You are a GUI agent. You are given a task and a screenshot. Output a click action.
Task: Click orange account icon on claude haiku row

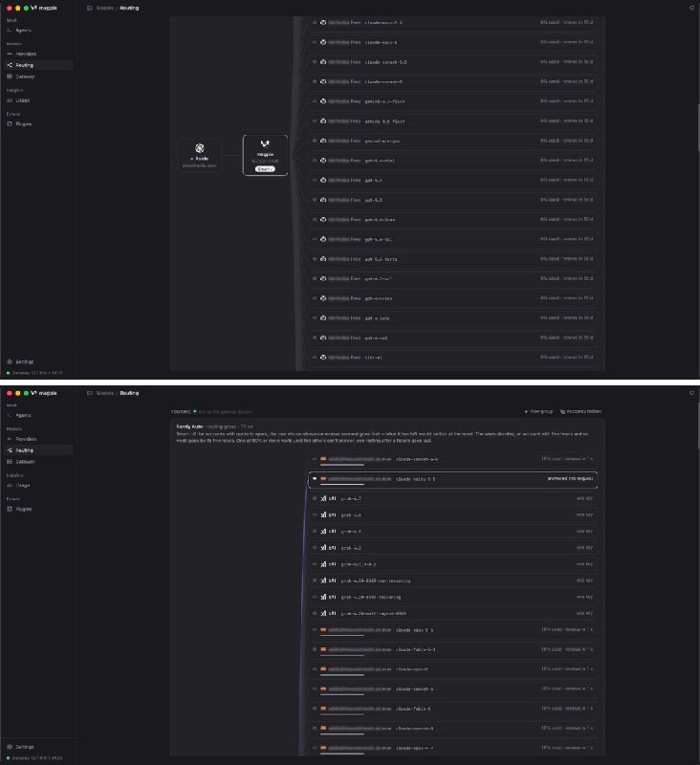click(x=323, y=479)
